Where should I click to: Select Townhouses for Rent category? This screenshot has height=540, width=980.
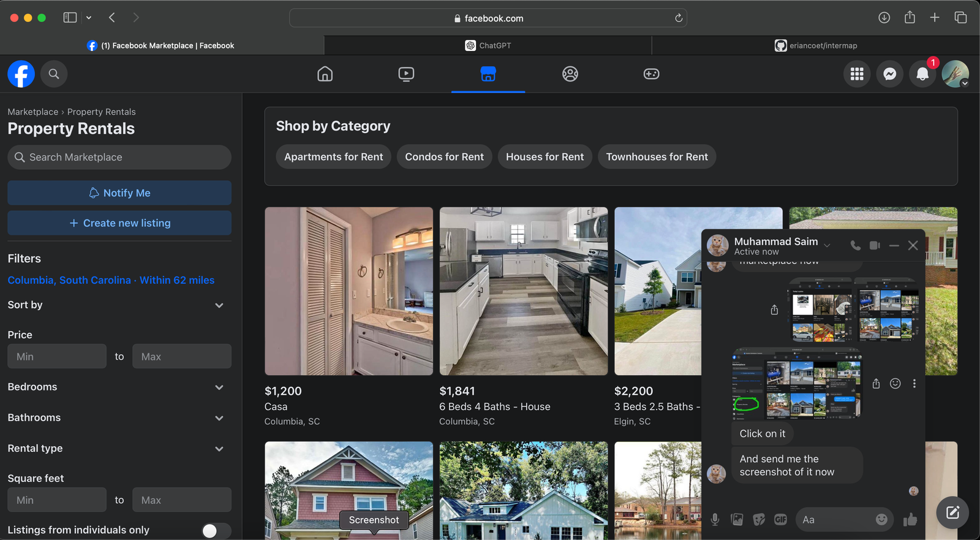click(x=657, y=157)
